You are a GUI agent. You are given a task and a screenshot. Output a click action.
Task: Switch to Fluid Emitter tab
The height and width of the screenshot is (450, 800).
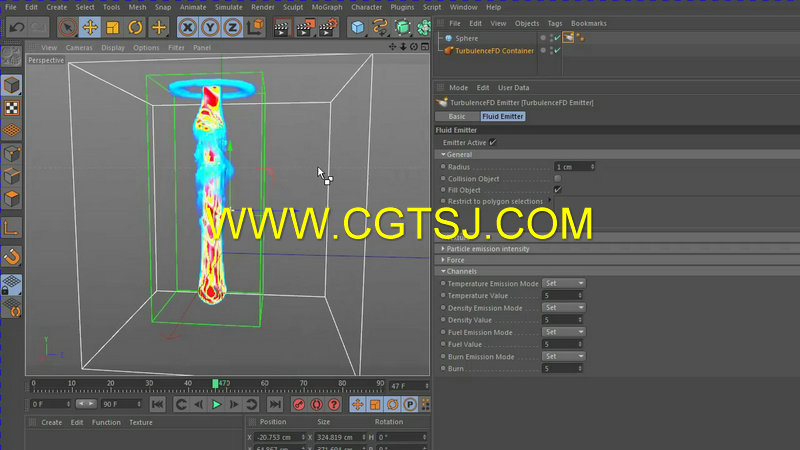pos(503,116)
